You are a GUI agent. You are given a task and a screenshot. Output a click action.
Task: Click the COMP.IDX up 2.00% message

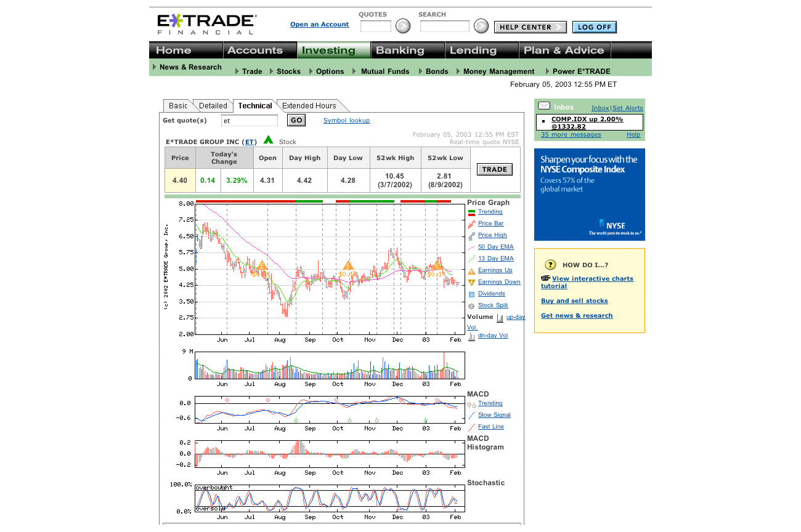[587, 123]
